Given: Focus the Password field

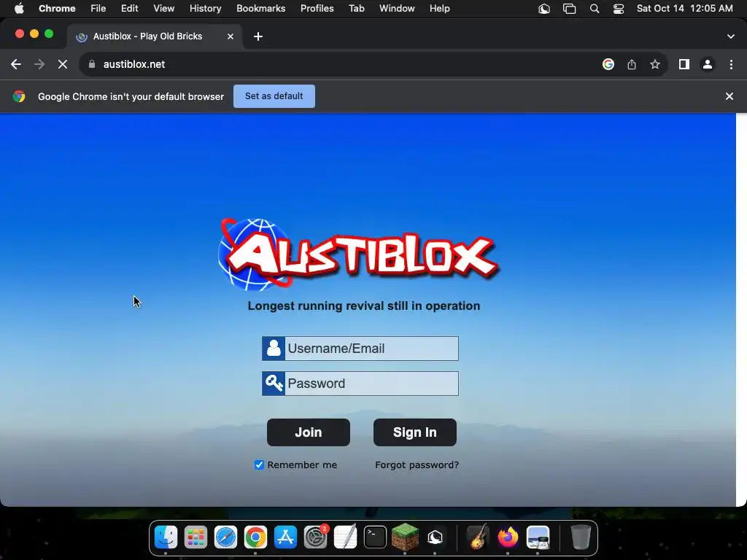Looking at the screenshot, I should pos(360,384).
